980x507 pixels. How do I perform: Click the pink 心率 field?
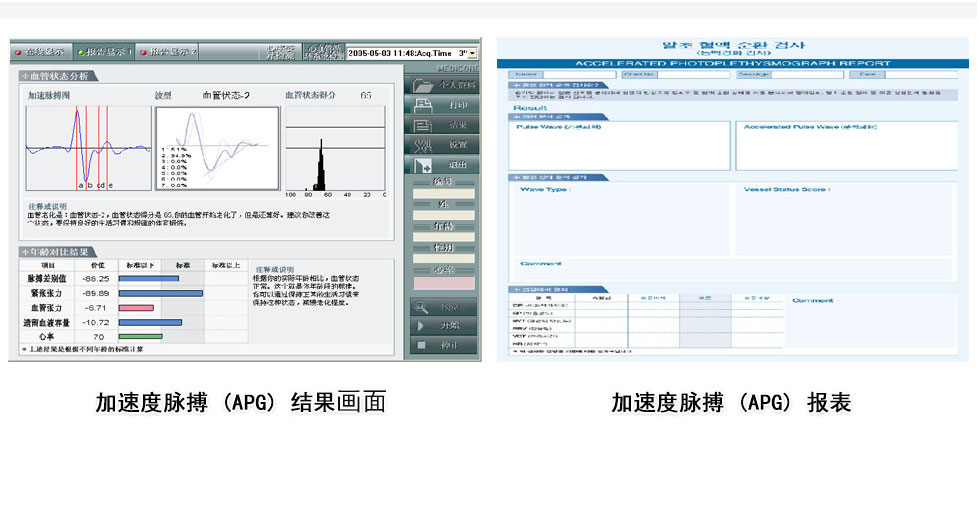(444, 284)
